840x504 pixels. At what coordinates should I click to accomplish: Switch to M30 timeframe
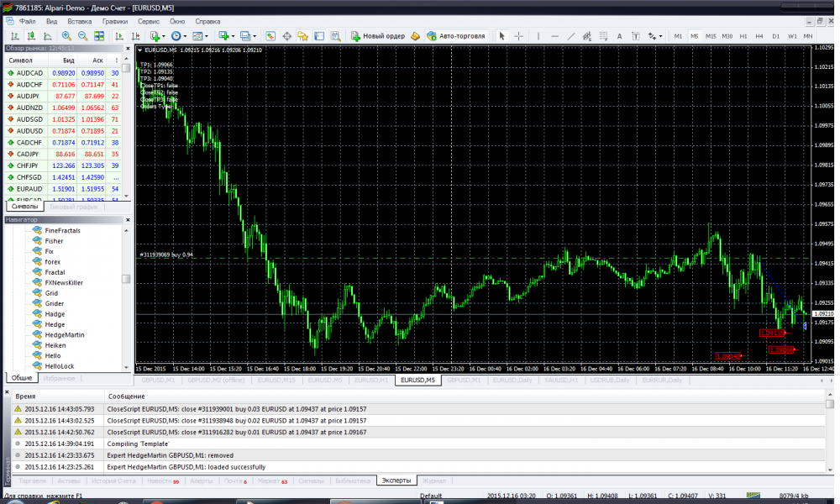(727, 36)
